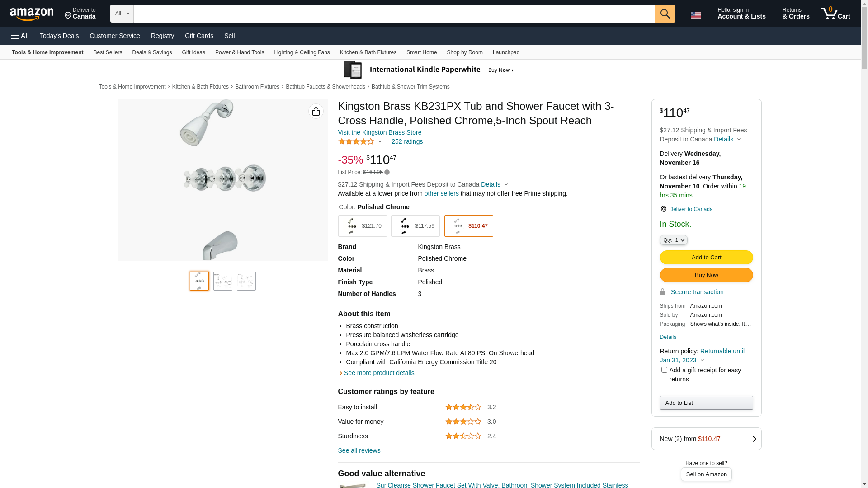Open the shopping cart icon
This screenshot has width=868, height=488.
[835, 14]
